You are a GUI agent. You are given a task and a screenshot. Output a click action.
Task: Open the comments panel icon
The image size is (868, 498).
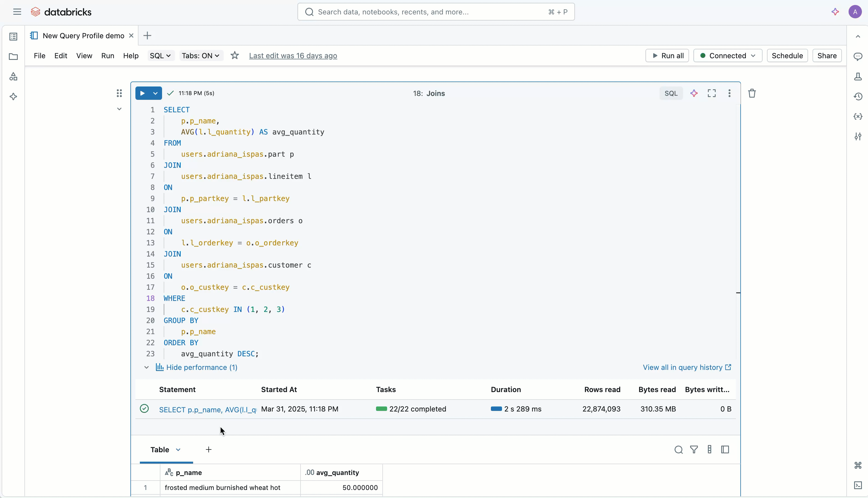[x=858, y=57]
